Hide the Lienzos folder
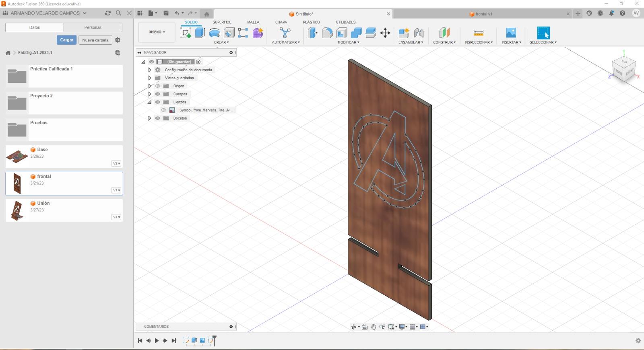The width and height of the screenshot is (644, 350). pos(158,102)
